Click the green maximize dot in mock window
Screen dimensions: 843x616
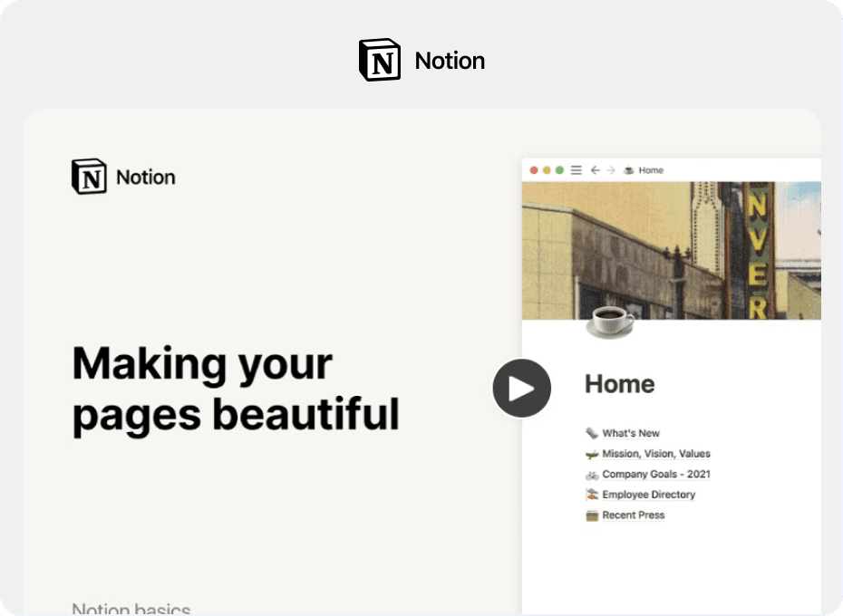tap(559, 170)
